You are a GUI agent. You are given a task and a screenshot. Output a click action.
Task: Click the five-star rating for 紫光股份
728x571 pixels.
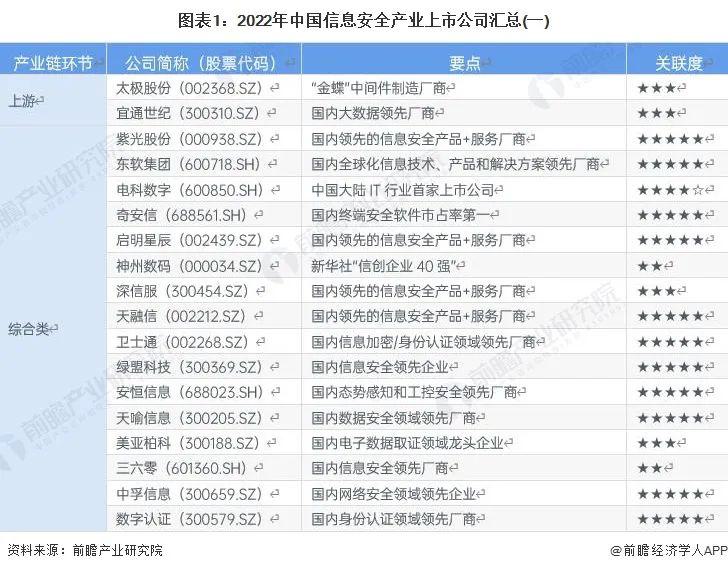[671, 139]
